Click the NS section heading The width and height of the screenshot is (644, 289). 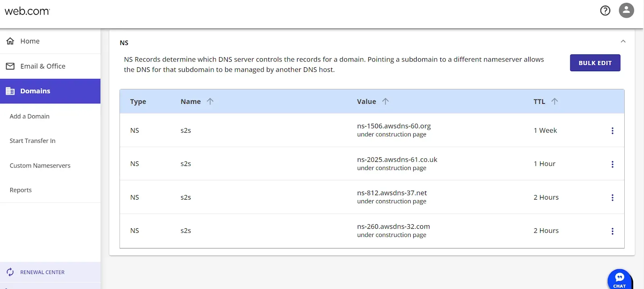[124, 43]
